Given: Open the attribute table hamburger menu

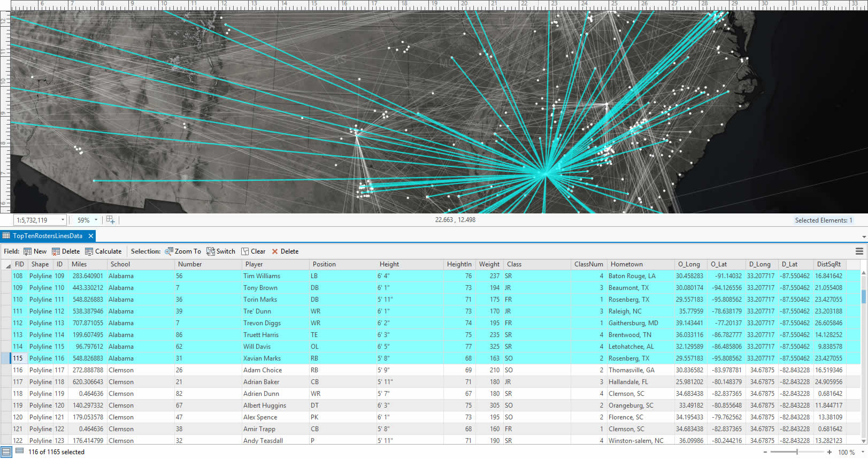Looking at the screenshot, I should coord(859,251).
